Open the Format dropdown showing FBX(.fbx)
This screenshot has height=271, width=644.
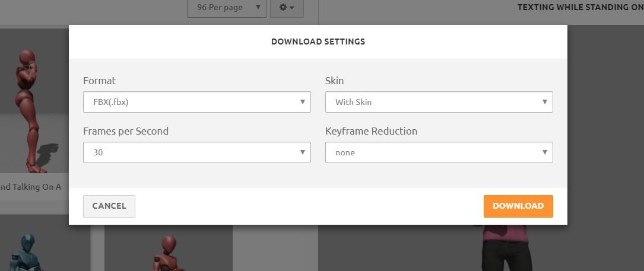click(x=196, y=102)
